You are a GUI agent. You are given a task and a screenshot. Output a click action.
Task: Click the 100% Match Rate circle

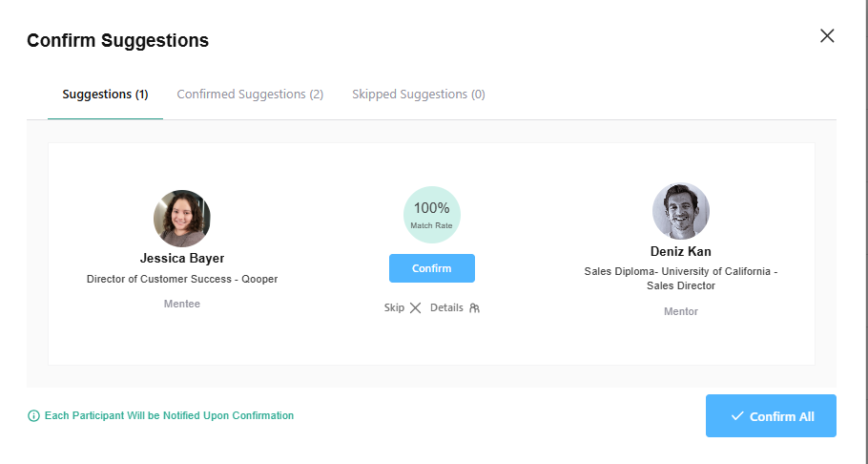coord(431,214)
